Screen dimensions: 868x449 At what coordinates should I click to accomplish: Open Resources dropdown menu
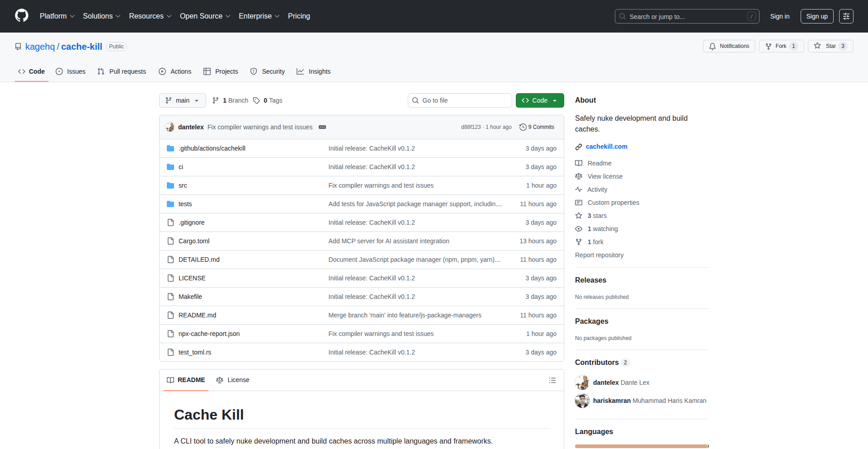[150, 16]
